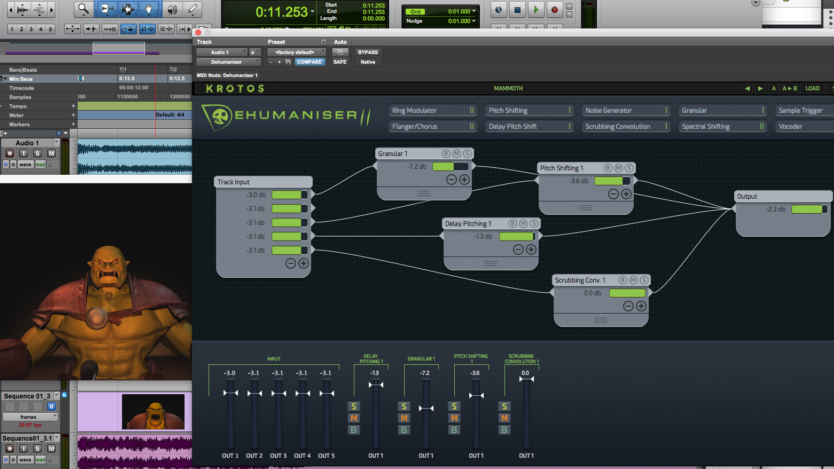Select the Pencil tool
The height and width of the screenshot is (469, 834).
tap(193, 9)
